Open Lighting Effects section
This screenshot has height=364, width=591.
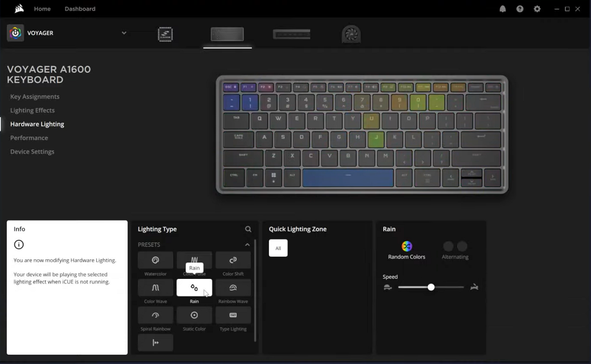(x=32, y=111)
